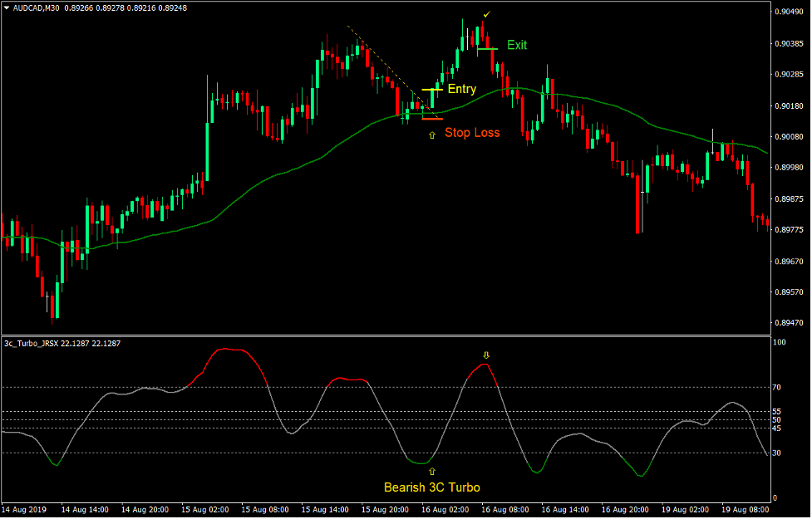
Task: Click the yellow up arrow below Stop Loss line
Action: (432, 134)
